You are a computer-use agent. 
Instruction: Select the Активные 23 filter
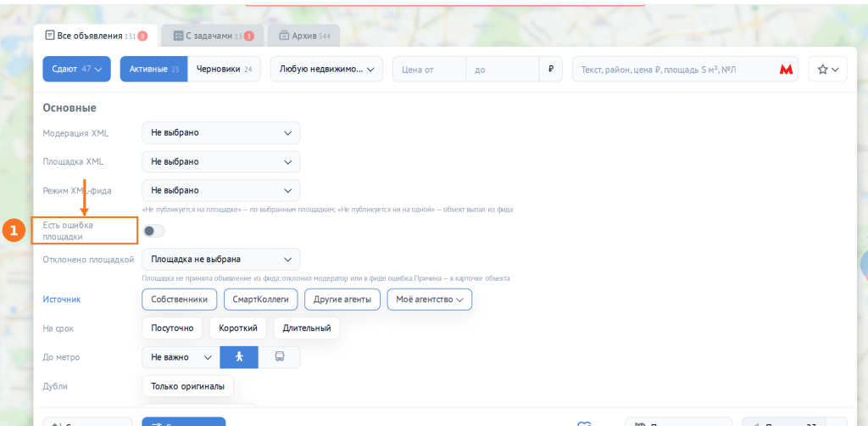point(154,70)
